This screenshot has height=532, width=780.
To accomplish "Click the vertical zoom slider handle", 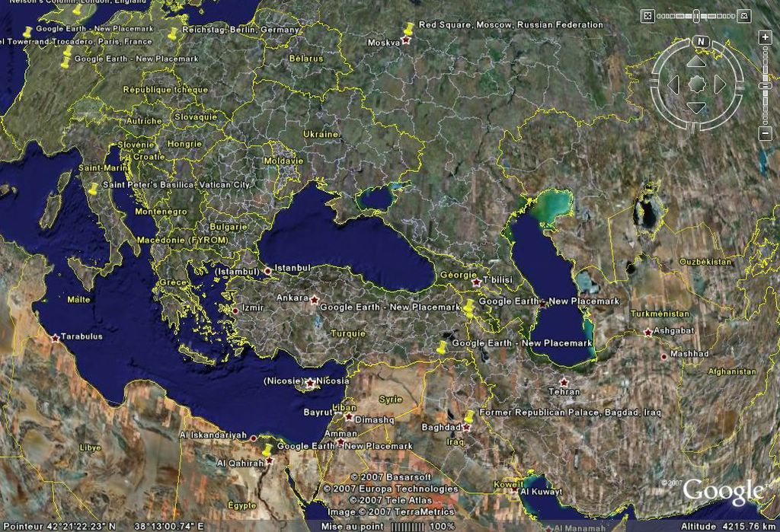I will (765, 86).
